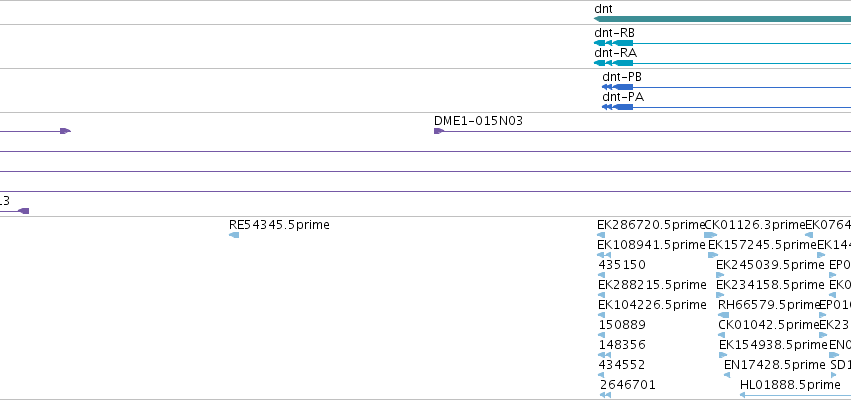Open the DME1-015N03 clone label
Viewport: 851px width, 400px height.
pyautogui.click(x=478, y=121)
